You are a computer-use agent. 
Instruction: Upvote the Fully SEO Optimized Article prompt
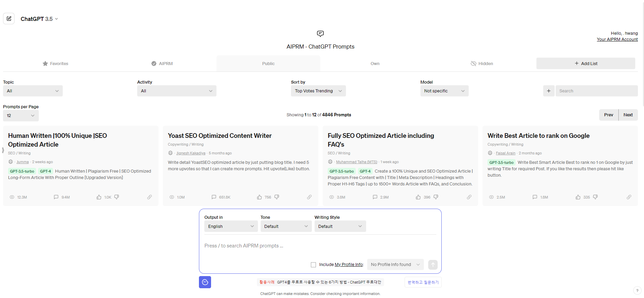pyautogui.click(x=418, y=197)
